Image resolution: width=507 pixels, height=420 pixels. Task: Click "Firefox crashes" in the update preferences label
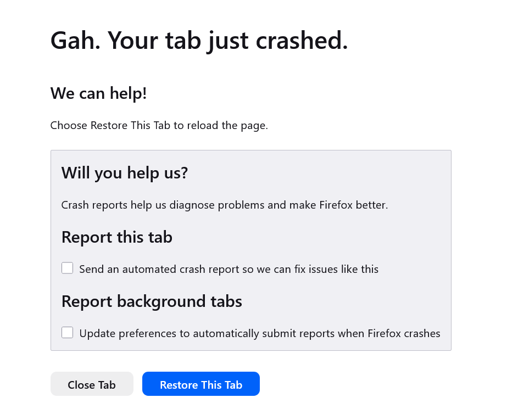click(x=404, y=333)
